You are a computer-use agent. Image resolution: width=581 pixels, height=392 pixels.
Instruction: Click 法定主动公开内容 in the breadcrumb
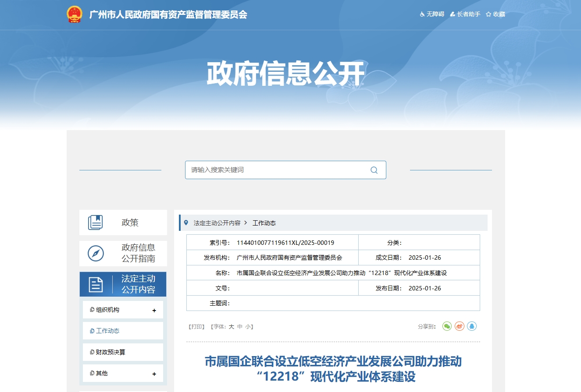point(217,223)
